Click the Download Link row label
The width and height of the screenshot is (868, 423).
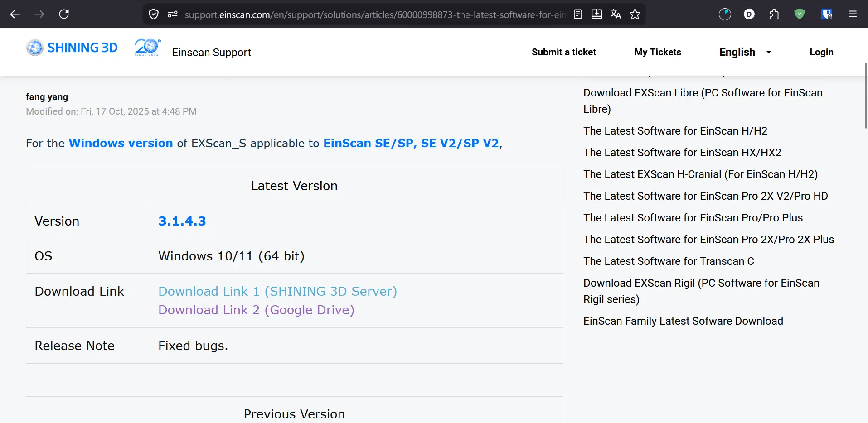(x=79, y=291)
